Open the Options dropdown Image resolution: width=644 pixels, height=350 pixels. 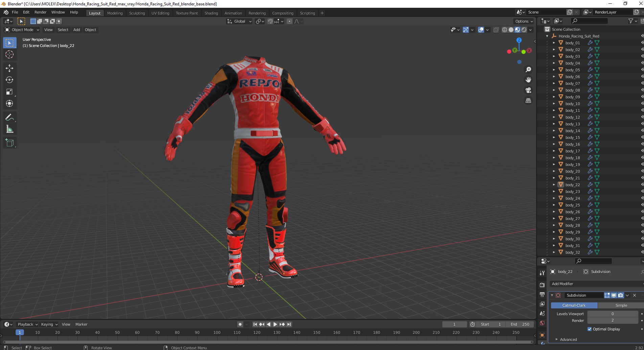(524, 21)
